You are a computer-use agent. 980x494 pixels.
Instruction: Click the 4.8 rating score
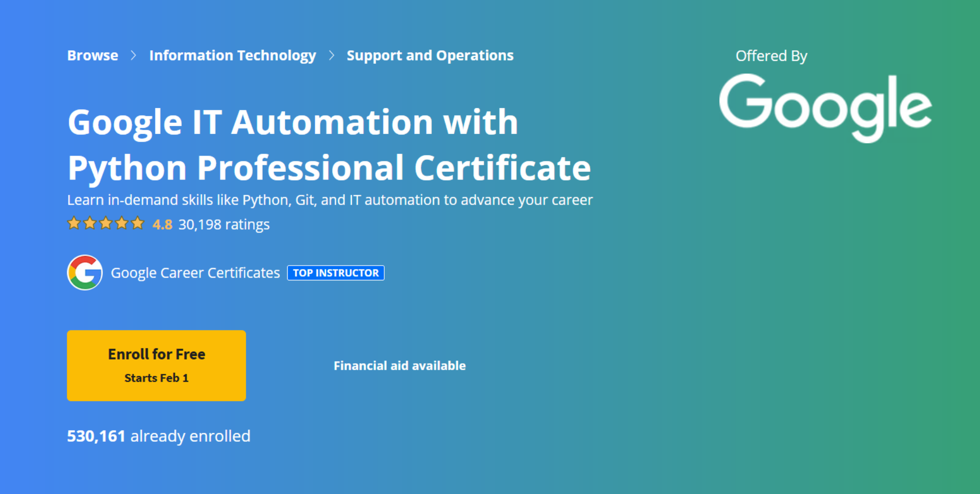pyautogui.click(x=162, y=225)
